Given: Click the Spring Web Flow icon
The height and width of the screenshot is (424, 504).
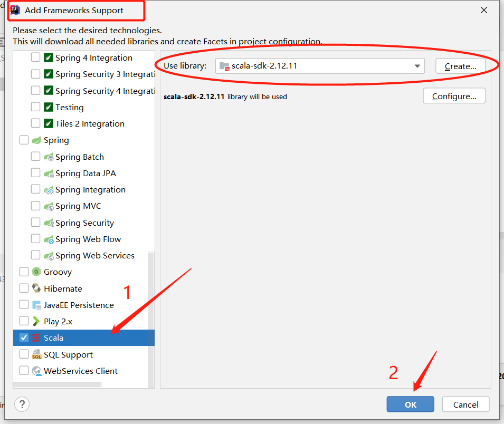Looking at the screenshot, I should point(49,239).
